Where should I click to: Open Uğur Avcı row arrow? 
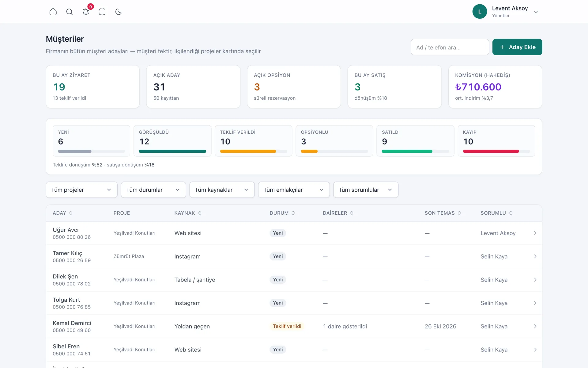point(535,233)
